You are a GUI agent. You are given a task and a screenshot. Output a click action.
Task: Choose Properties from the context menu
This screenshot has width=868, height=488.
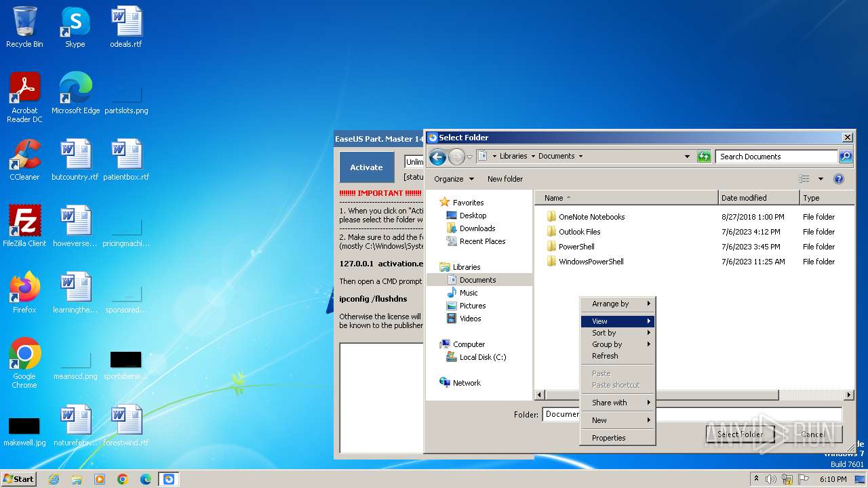pos(618,438)
